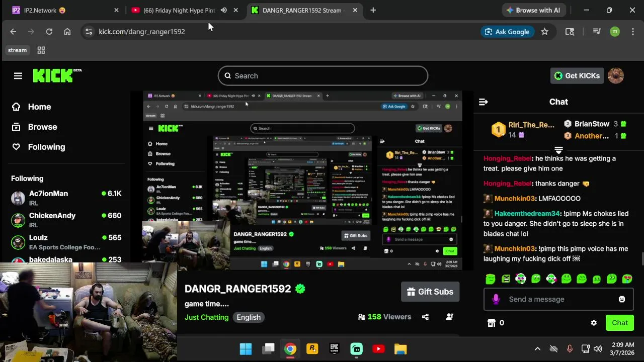Focus the Kick Search box

pos(323,76)
